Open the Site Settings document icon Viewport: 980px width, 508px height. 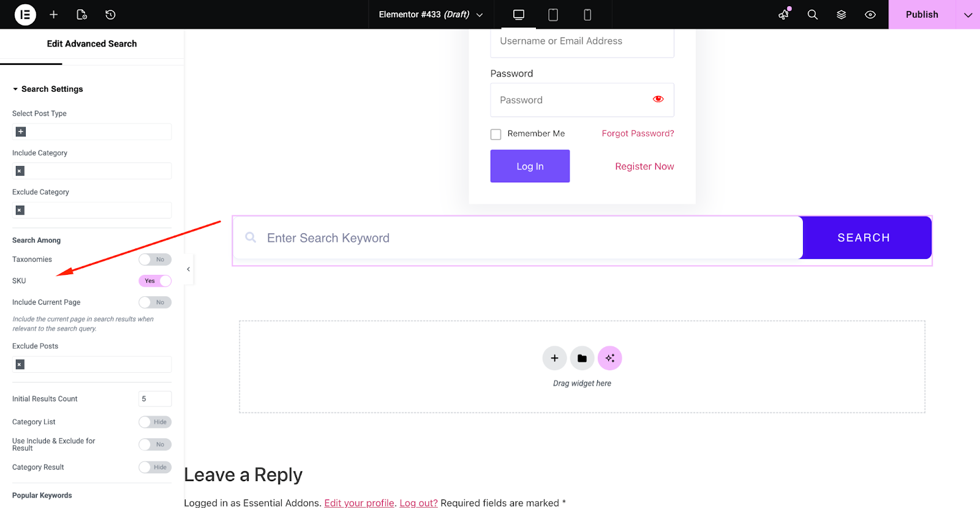(81, 15)
